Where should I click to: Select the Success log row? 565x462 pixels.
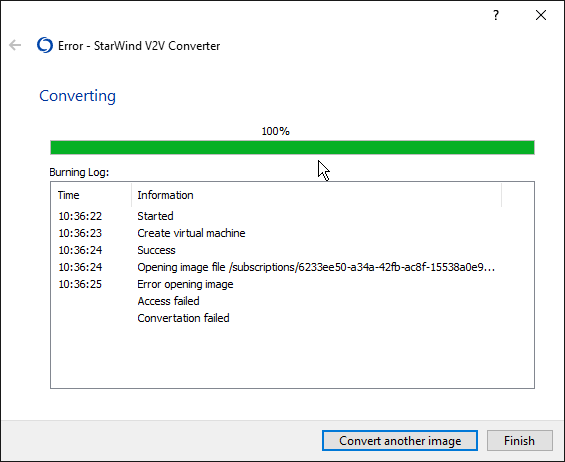[x=292, y=250]
